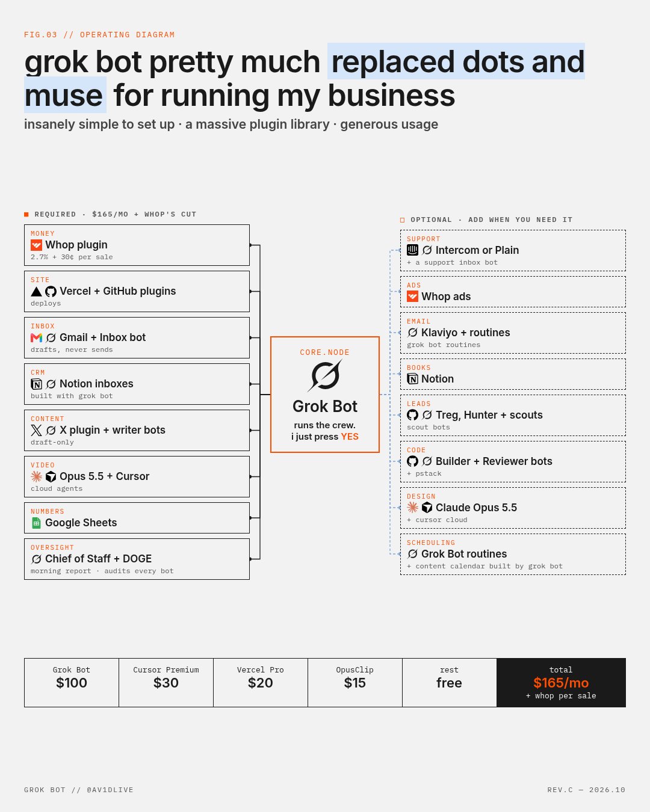
Task: Click the Gmail icon in Inbox box
Action: click(x=36, y=337)
